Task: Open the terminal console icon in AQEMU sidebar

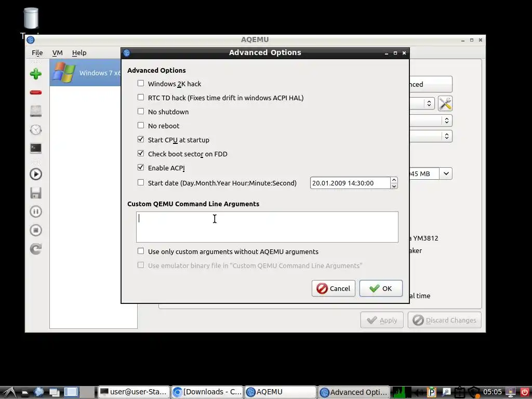Action: [36, 148]
